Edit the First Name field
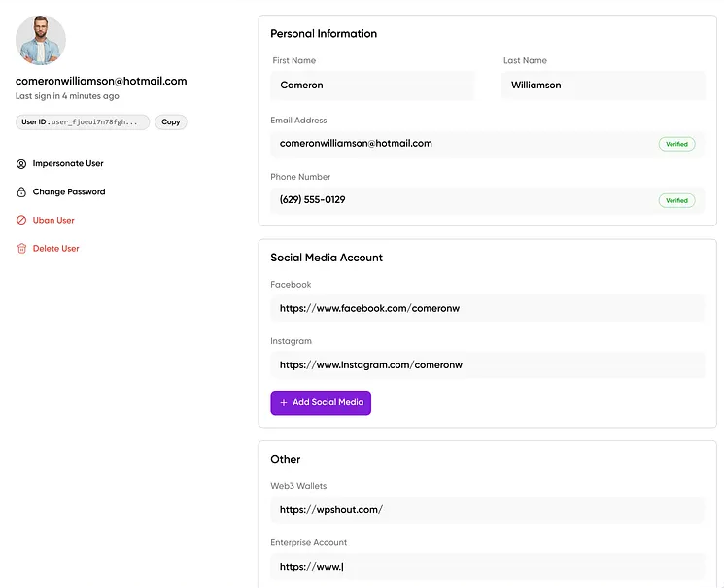The image size is (724, 588). (372, 86)
